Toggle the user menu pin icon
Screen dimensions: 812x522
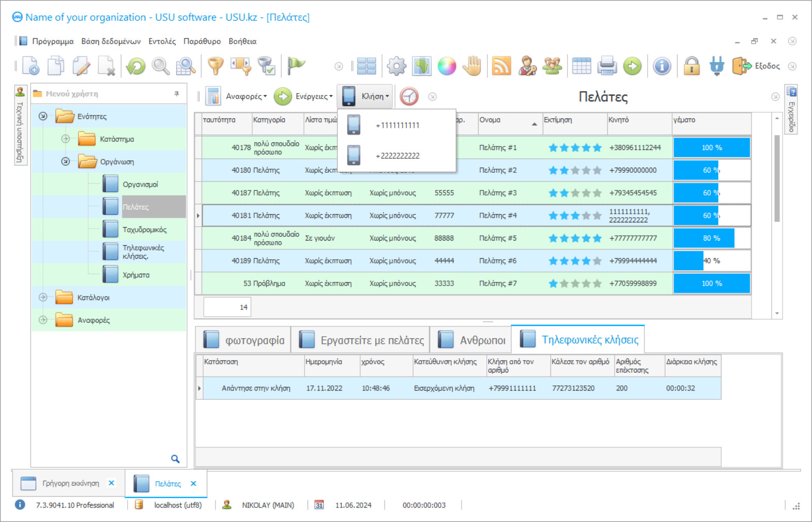[177, 94]
